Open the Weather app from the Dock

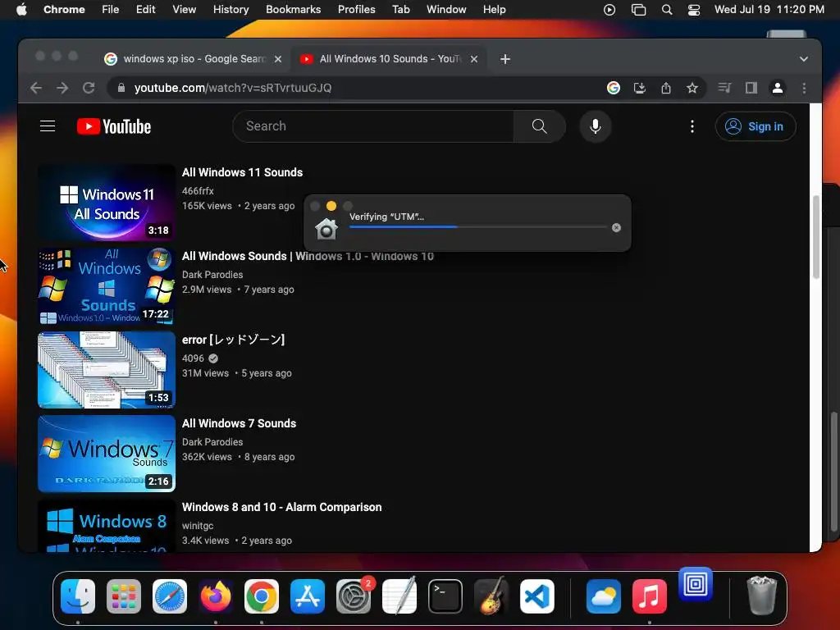coord(603,596)
